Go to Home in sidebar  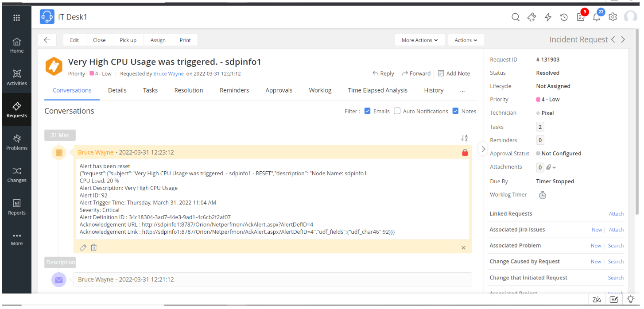point(17,45)
